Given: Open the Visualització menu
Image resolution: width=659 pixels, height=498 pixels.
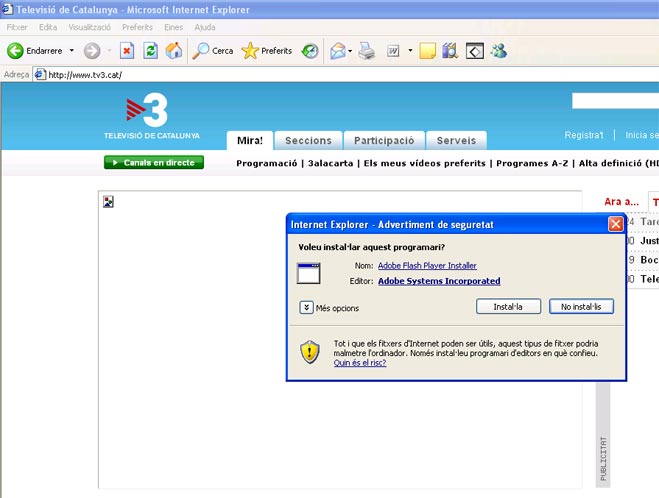Looking at the screenshot, I should 90,27.
